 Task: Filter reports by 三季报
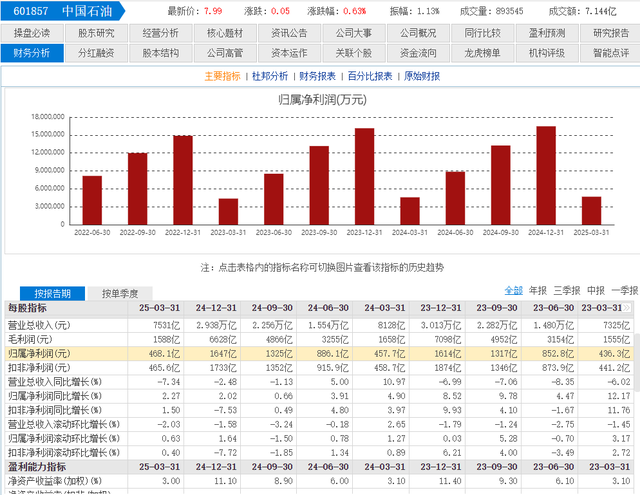567,291
